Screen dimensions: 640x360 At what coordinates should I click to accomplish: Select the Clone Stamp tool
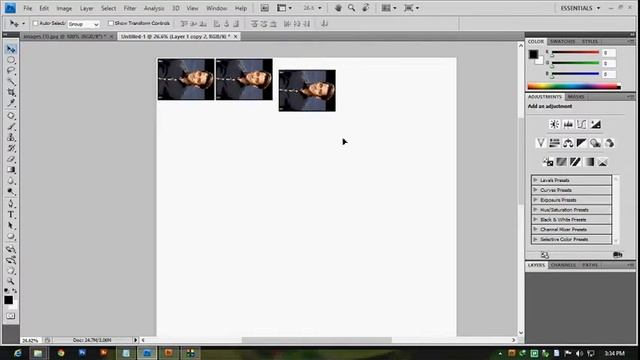pos(11,138)
